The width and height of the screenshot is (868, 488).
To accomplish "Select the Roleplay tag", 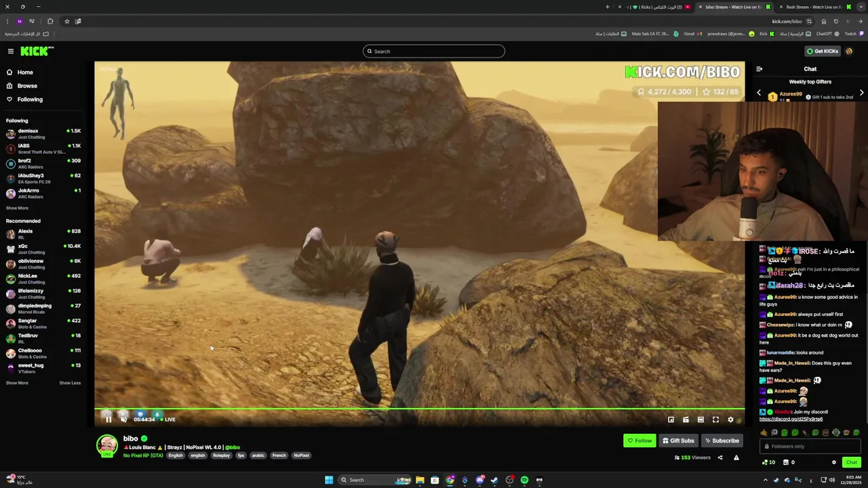I will 221,455.
